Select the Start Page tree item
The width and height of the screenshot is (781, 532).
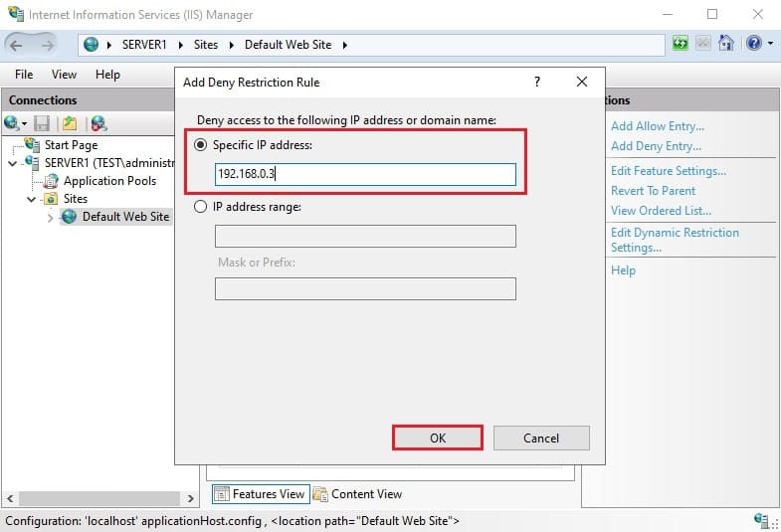pyautogui.click(x=71, y=145)
